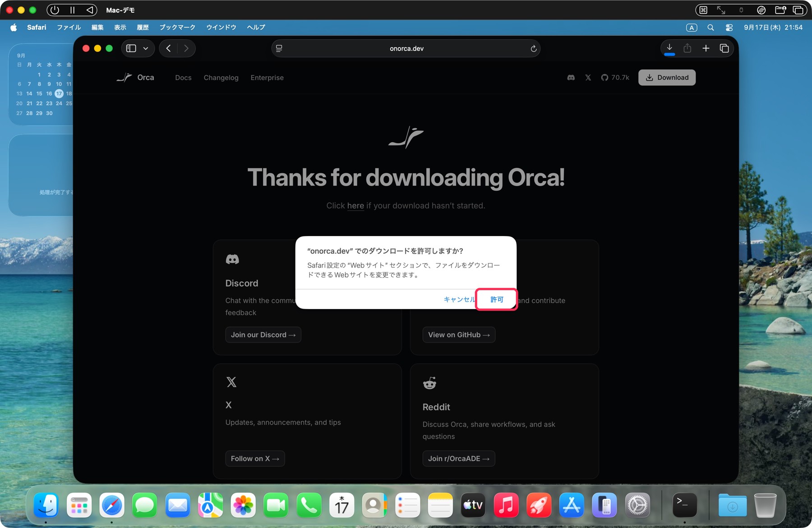Click the 許可 (Allow) button in dialog
Viewport: 812px width, 528px height.
pos(496,300)
